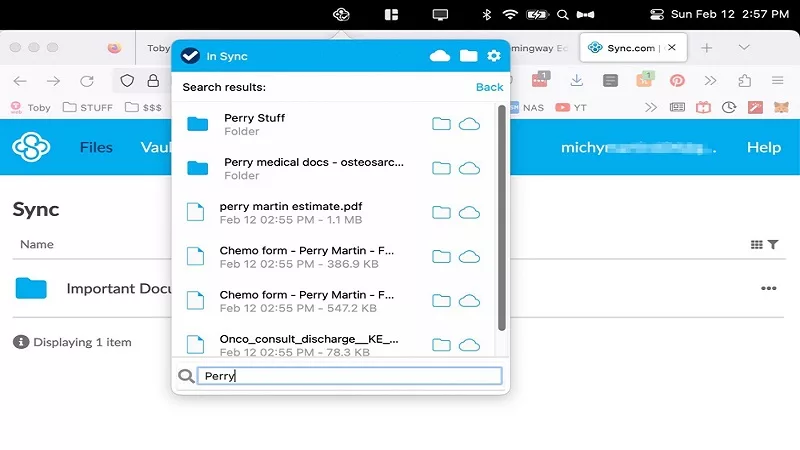Screen dimensions: 800x450
Task: Switch to the Sync.com browser tab
Action: (633, 48)
